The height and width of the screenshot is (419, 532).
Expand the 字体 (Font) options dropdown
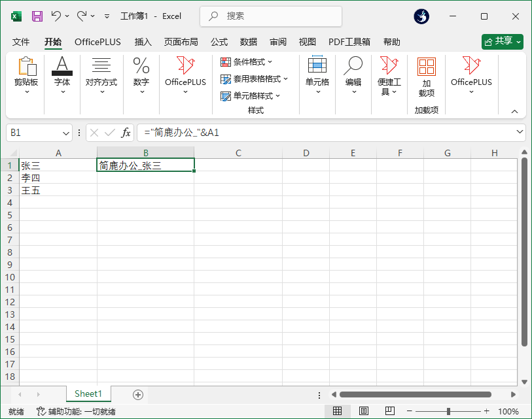click(62, 93)
